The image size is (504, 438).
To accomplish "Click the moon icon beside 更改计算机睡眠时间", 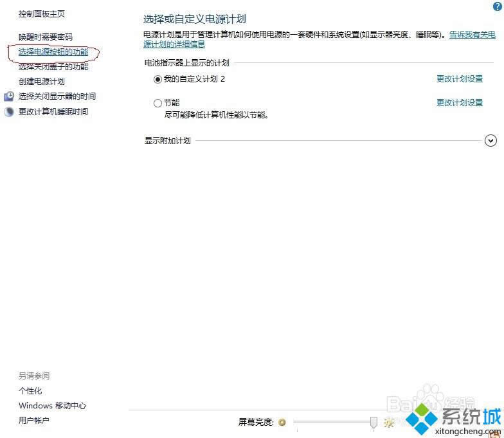I will (9, 111).
